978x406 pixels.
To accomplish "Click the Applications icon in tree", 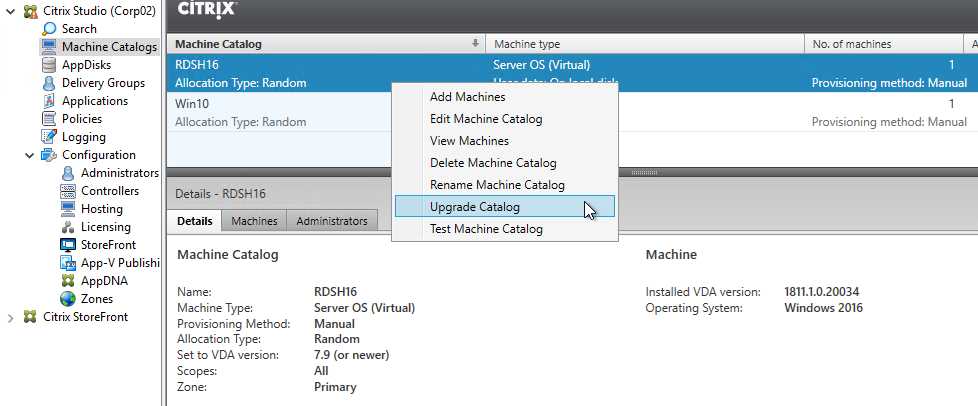I will click(49, 101).
